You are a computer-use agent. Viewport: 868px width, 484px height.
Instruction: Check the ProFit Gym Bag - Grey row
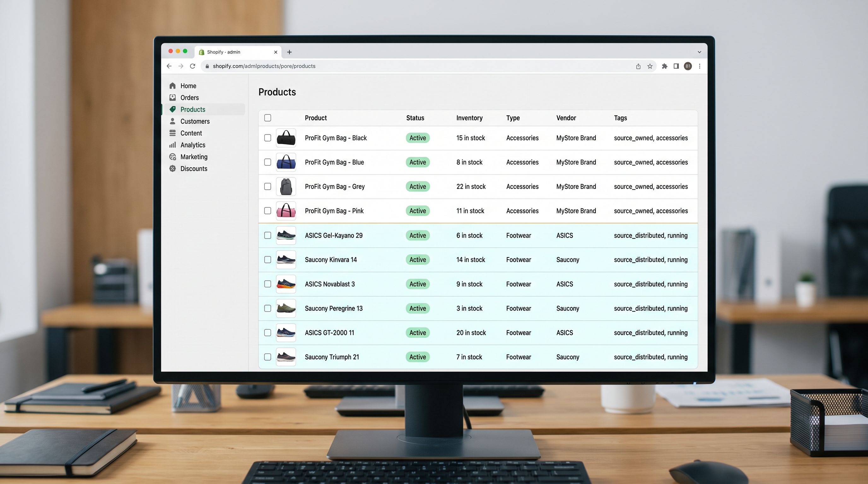click(267, 187)
